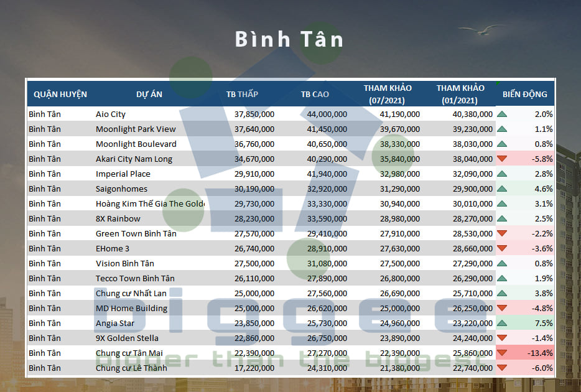Toggle the trend indicator for Green Town Bình Tân

pos(501,233)
